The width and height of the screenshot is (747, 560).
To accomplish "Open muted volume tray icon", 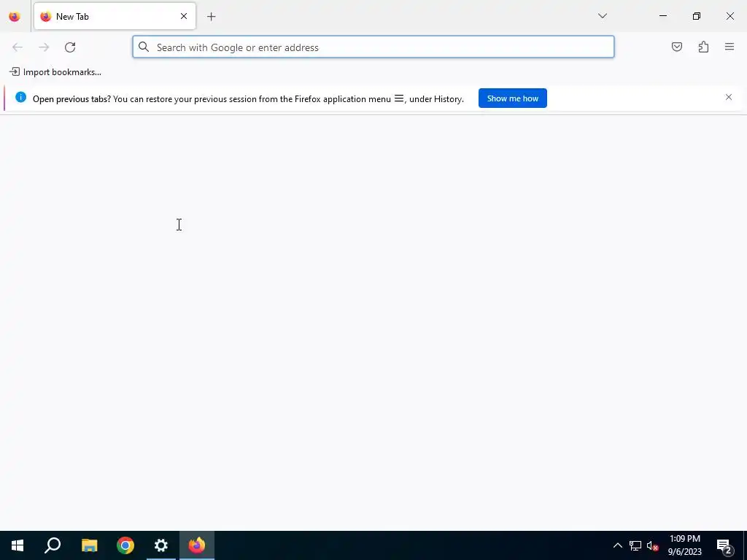I will [653, 545].
